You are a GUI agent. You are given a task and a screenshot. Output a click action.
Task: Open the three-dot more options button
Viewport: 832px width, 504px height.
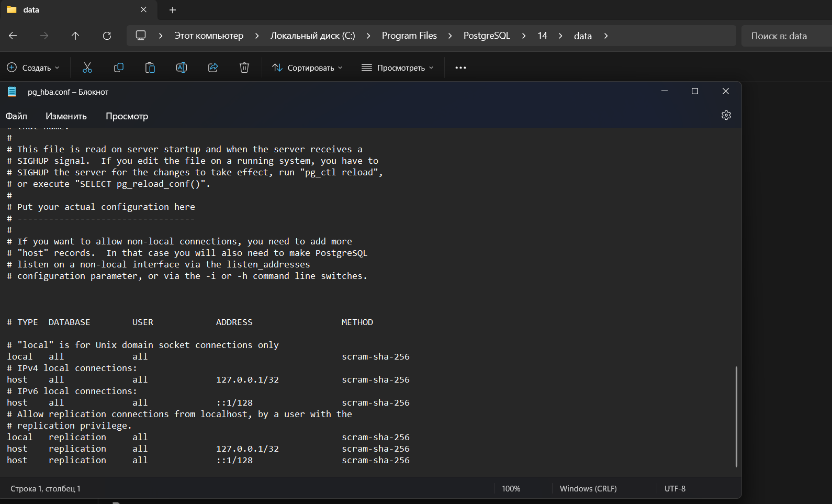point(460,68)
